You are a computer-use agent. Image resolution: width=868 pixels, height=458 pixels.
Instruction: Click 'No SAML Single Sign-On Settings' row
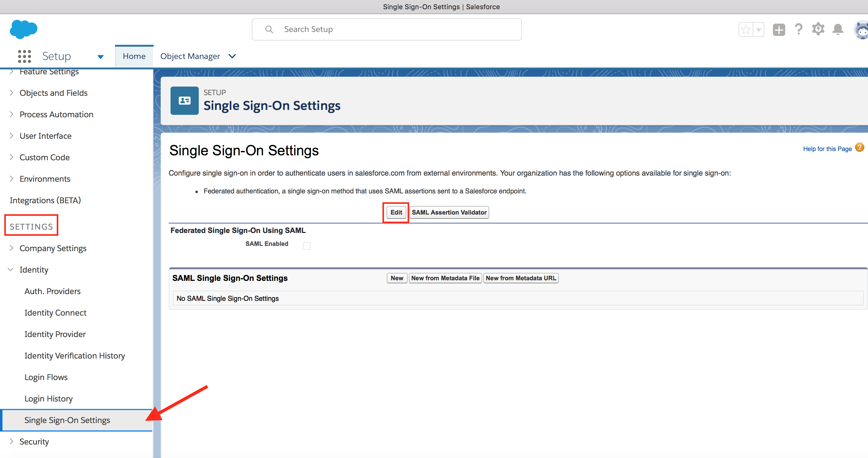coord(518,298)
